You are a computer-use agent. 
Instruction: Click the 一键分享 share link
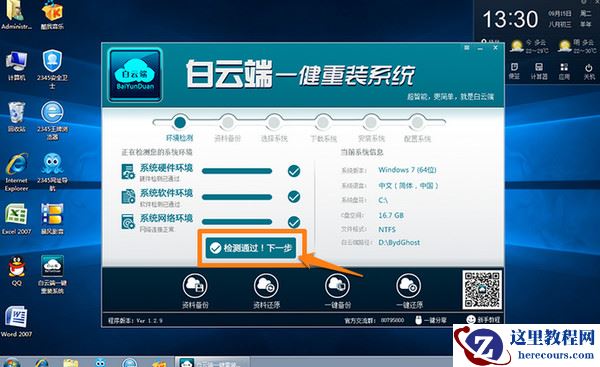[x=431, y=320]
